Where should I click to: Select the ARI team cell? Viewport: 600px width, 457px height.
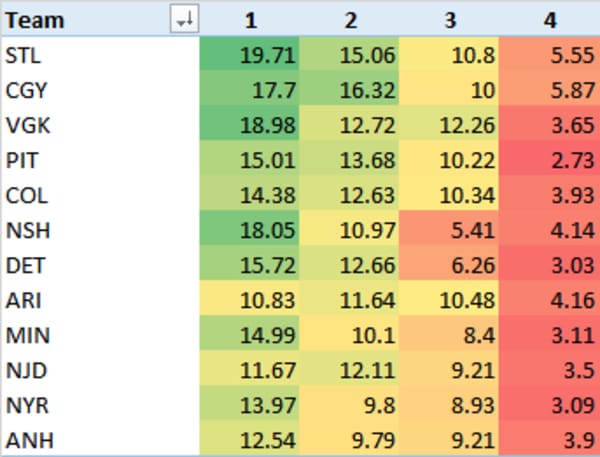pos(100,299)
